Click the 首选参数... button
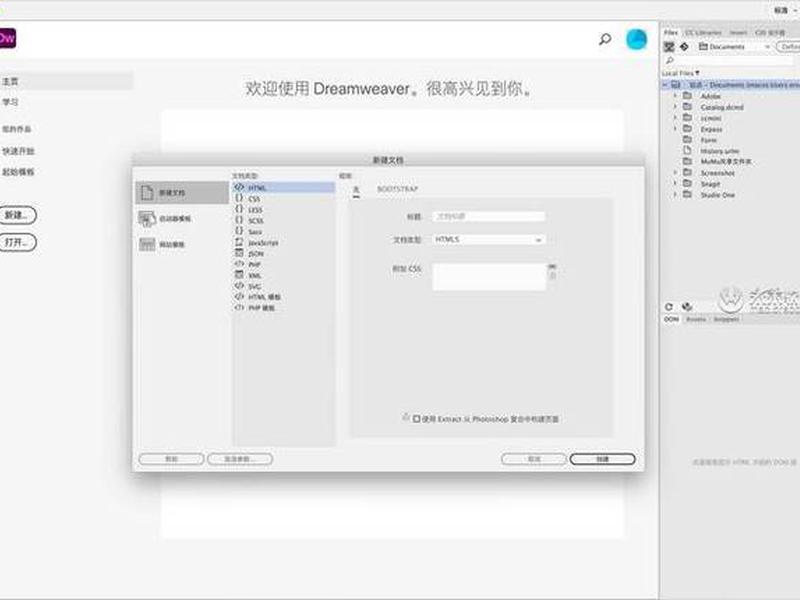The image size is (800, 600). (x=240, y=459)
